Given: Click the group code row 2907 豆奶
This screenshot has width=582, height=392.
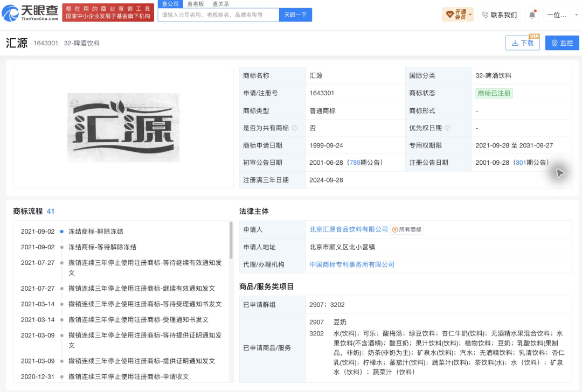Looking at the screenshot, I should pos(328,322).
